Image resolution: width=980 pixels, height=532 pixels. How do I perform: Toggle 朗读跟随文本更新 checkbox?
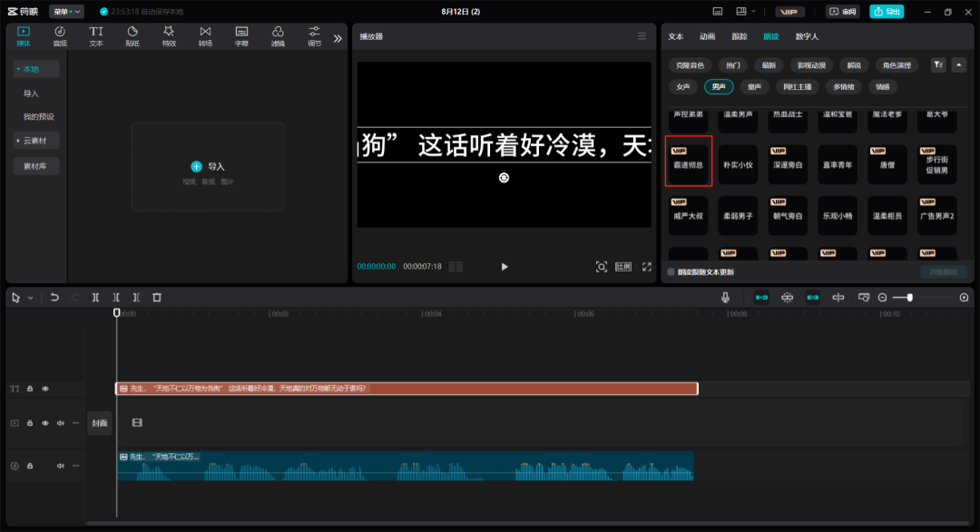[x=671, y=272]
